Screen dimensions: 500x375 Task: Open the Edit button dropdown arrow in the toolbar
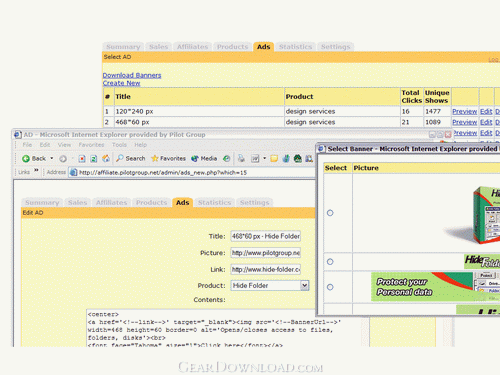[265, 158]
